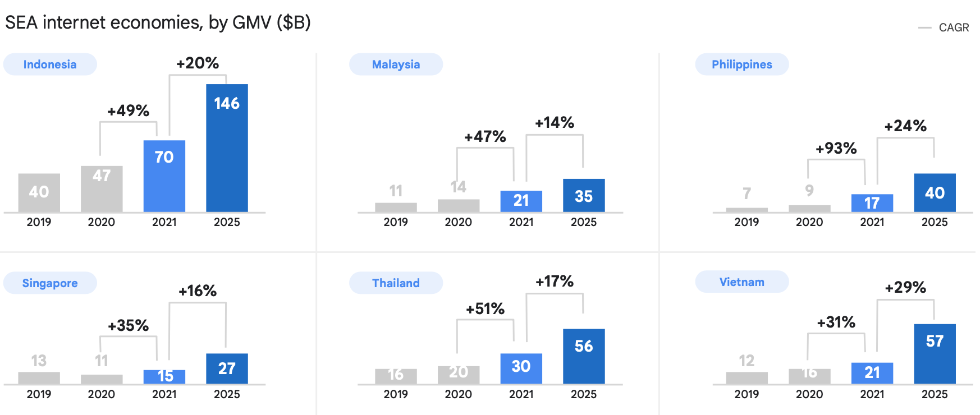Select Vietnam's 2025 bar showing 57
The width and height of the screenshot is (980, 415).
click(935, 353)
